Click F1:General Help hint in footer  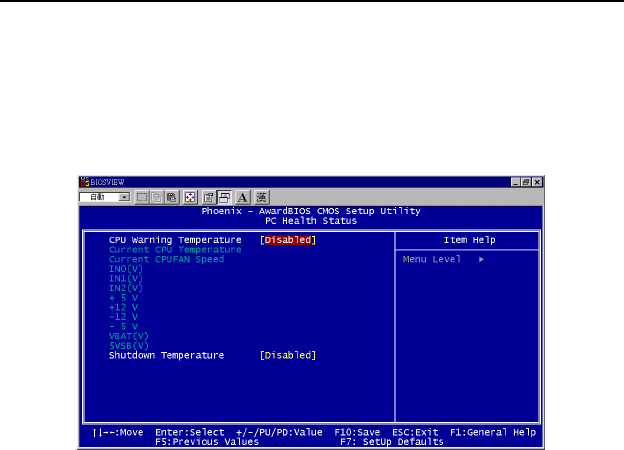[x=493, y=432]
